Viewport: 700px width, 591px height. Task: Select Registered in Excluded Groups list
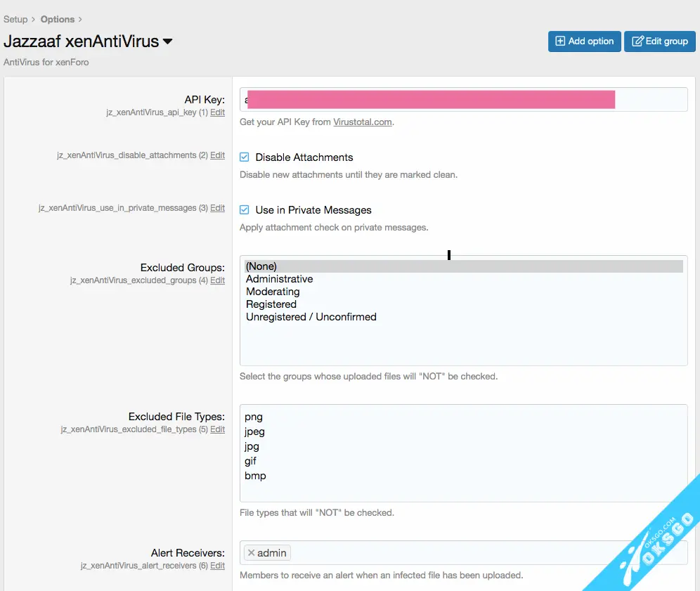[x=271, y=304]
